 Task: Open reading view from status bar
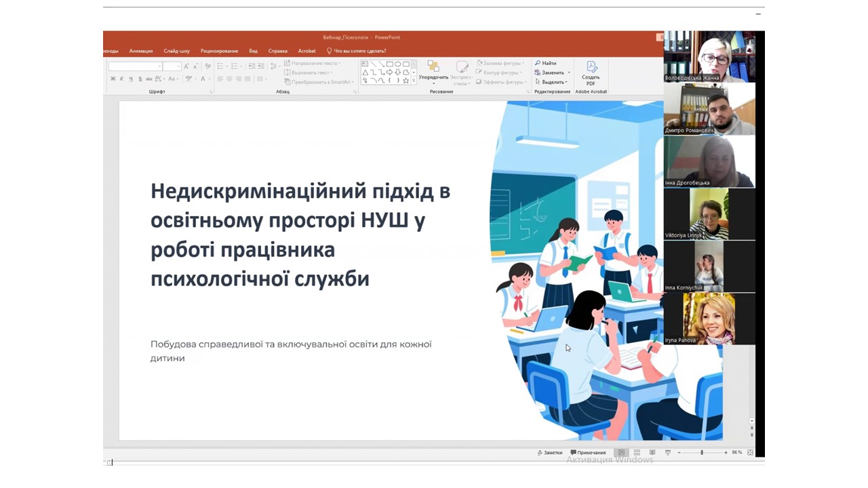[652, 453]
